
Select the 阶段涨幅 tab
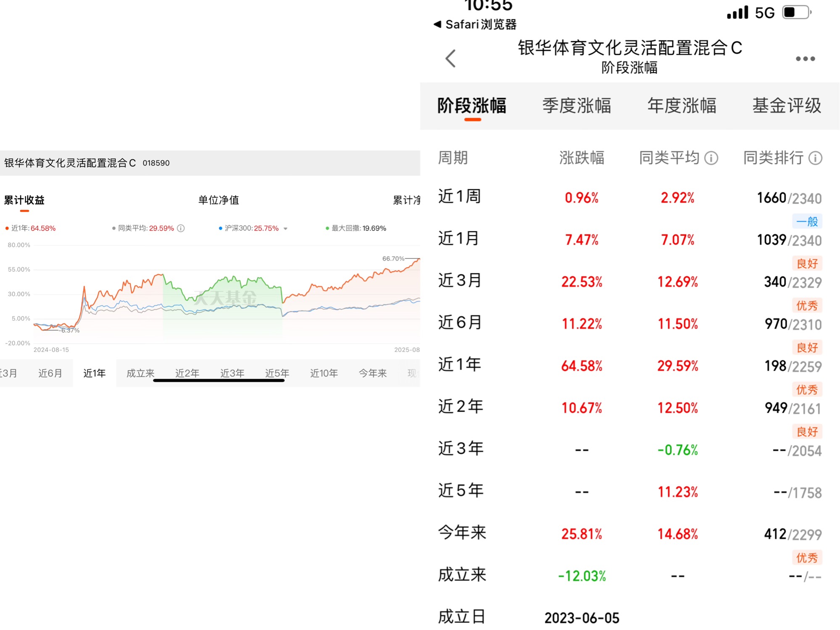pyautogui.click(x=472, y=105)
